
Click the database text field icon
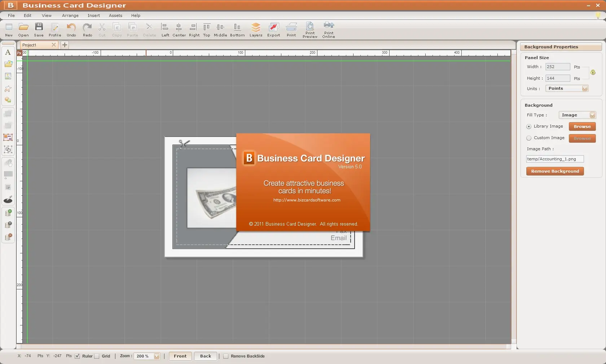pos(8,225)
